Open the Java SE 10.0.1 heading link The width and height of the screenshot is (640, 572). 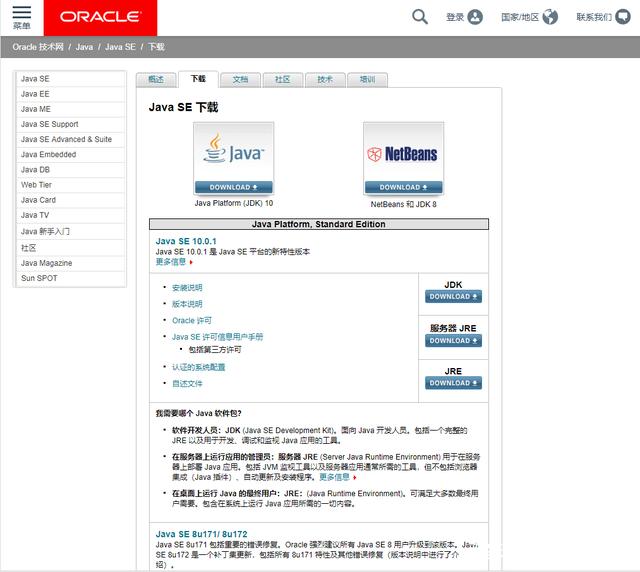(x=186, y=241)
